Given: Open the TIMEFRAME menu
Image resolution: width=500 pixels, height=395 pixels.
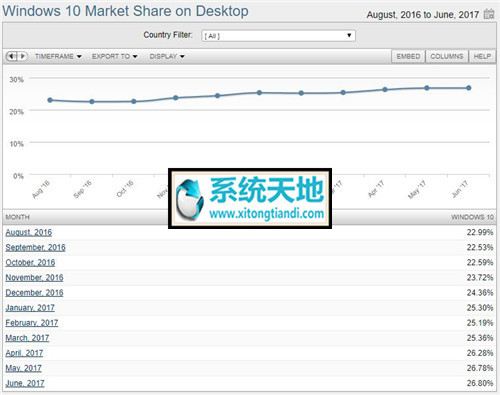Looking at the screenshot, I should tap(58, 56).
